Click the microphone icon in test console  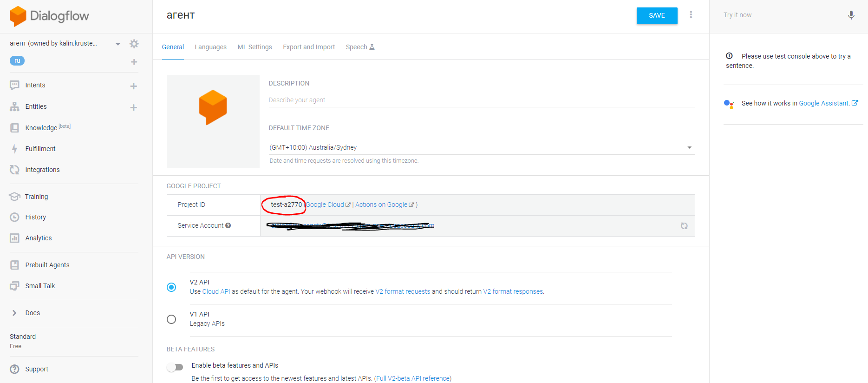click(x=851, y=15)
